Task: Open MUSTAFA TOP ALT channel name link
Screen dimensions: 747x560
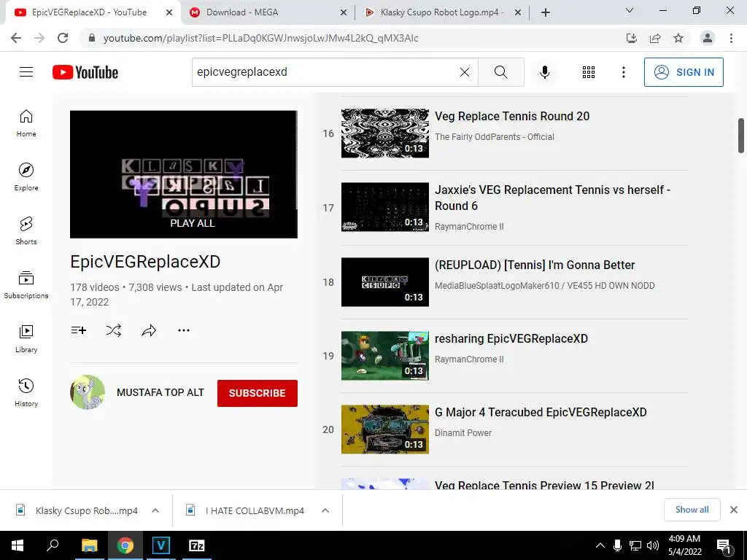Action: pos(160,392)
